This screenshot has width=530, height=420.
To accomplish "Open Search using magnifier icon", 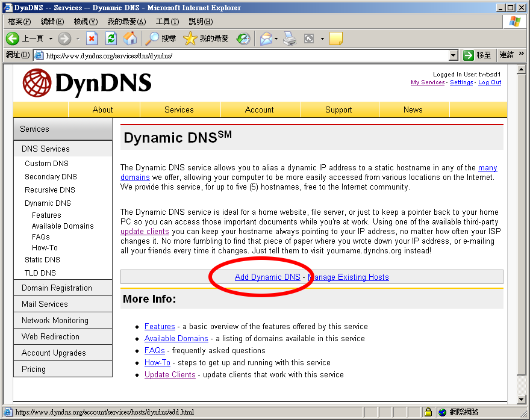I will click(153, 39).
